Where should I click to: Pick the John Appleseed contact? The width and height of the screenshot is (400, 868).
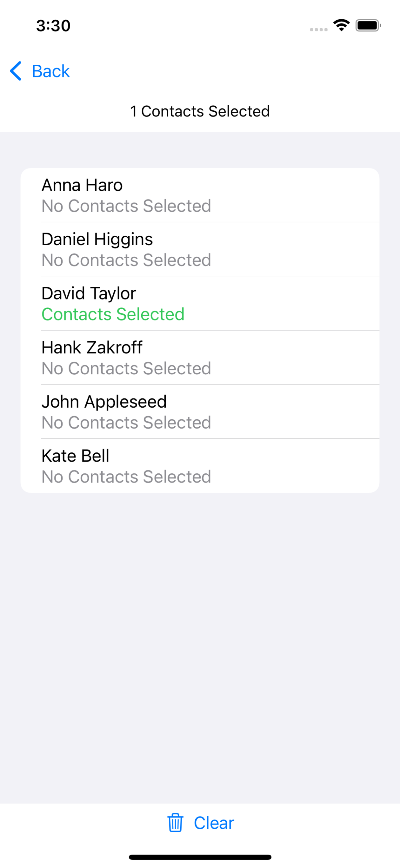[200, 412]
